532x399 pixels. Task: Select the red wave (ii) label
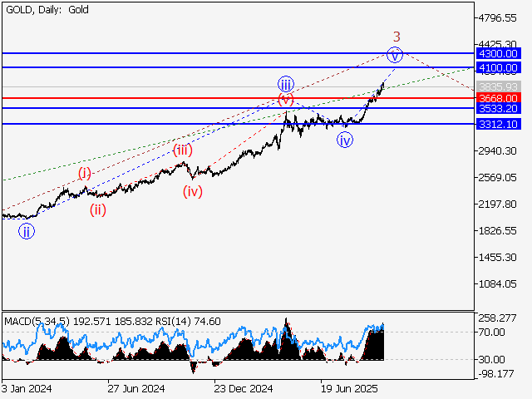pyautogui.click(x=98, y=209)
